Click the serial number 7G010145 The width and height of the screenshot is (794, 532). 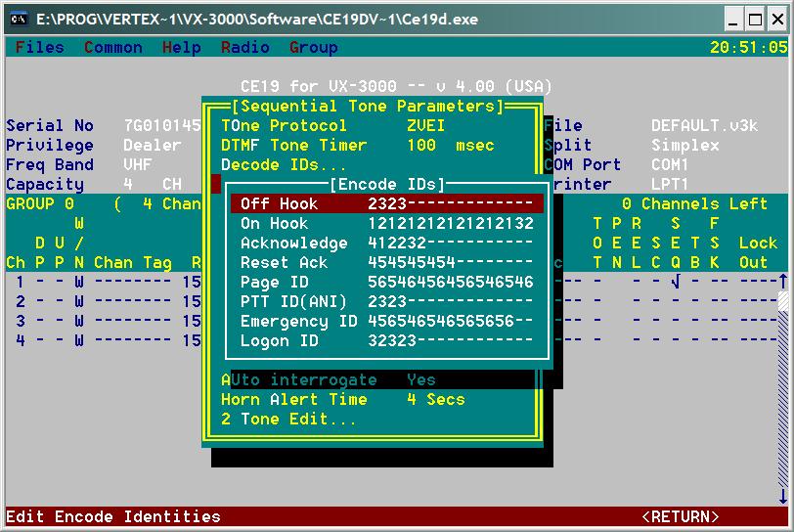[x=162, y=125]
